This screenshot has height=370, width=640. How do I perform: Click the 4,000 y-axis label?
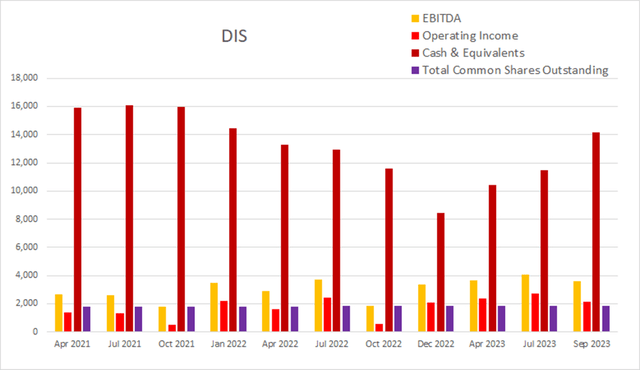pyautogui.click(x=26, y=275)
